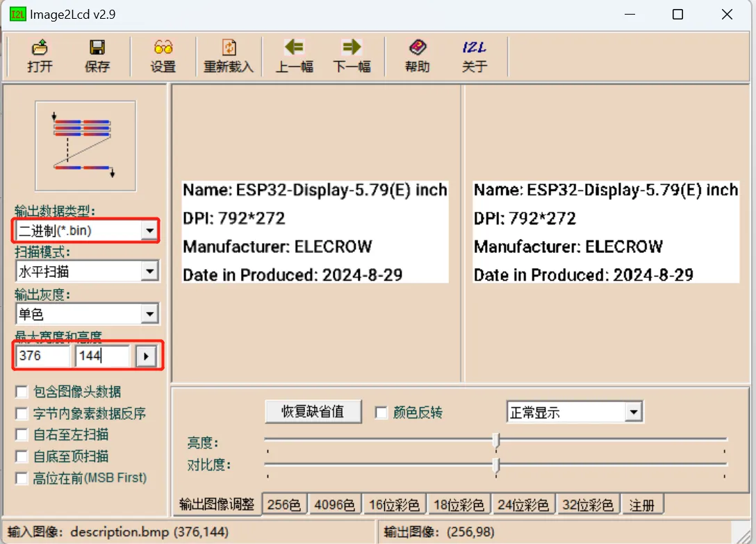Screen dimensions: 756x544
Task: Click the 亮度 brightness slider handle
Action: [495, 441]
